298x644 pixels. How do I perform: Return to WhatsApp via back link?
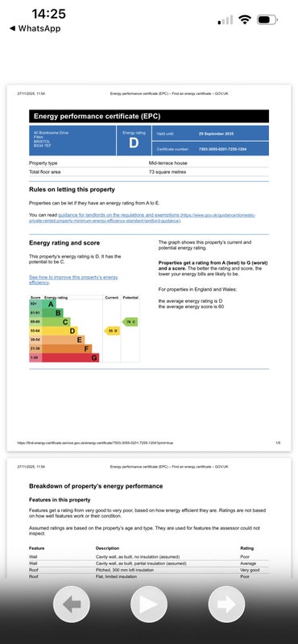[x=35, y=28]
